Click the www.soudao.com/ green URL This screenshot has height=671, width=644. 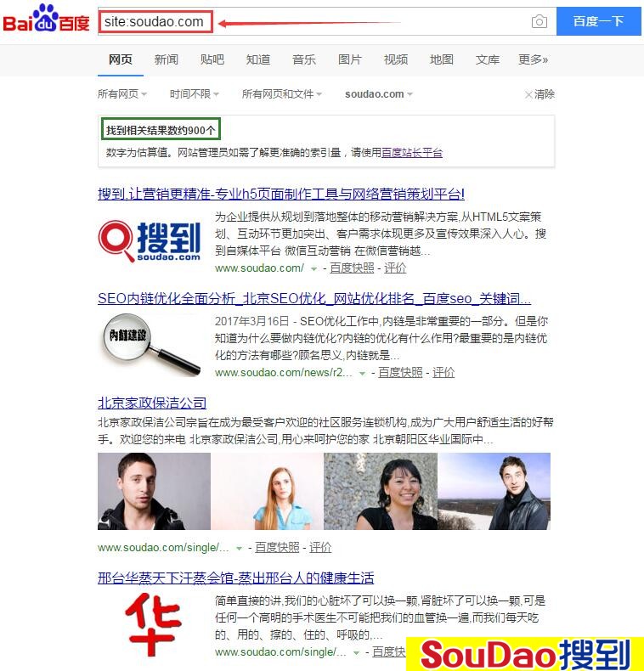point(259,268)
